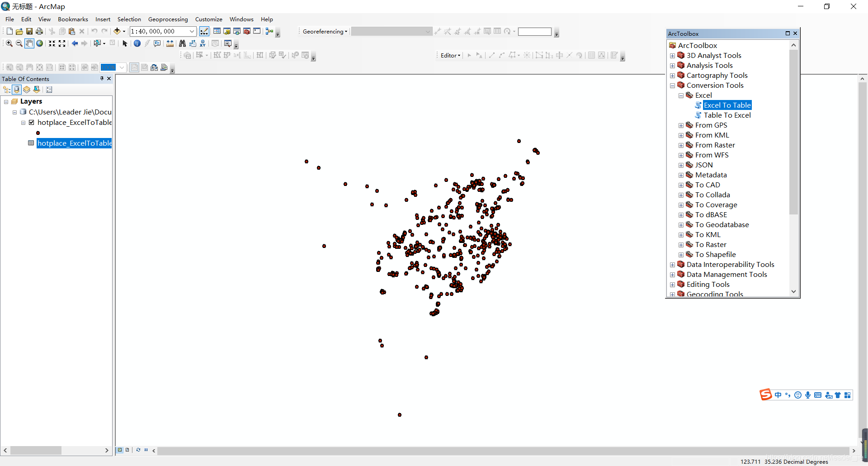Toggle List By Source view
This screenshot has height=466, width=868.
(x=17, y=90)
